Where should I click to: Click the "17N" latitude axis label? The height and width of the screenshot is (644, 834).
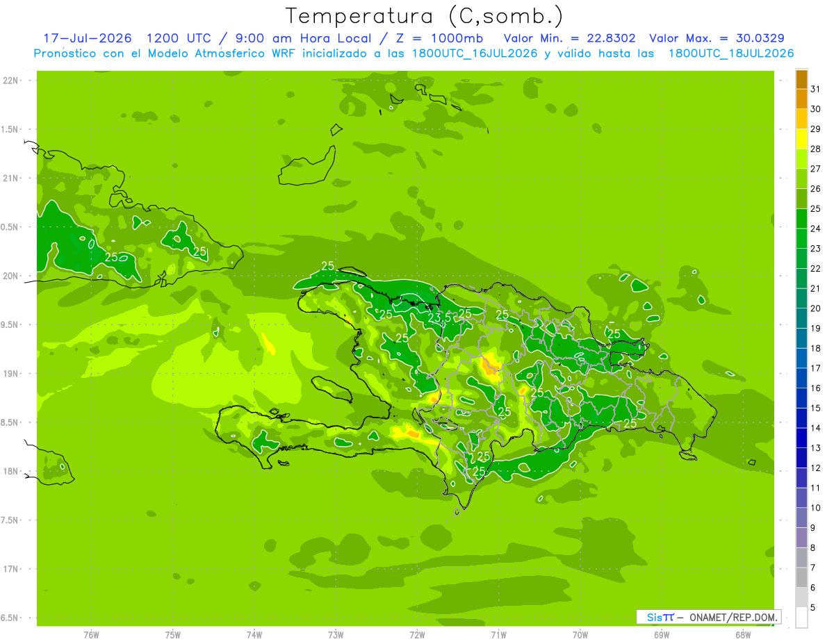coord(11,569)
